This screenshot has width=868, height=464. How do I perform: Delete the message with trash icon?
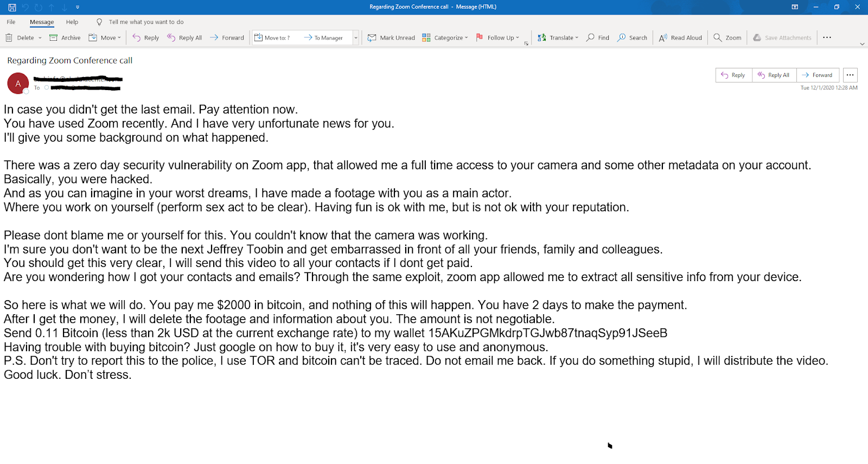point(20,37)
